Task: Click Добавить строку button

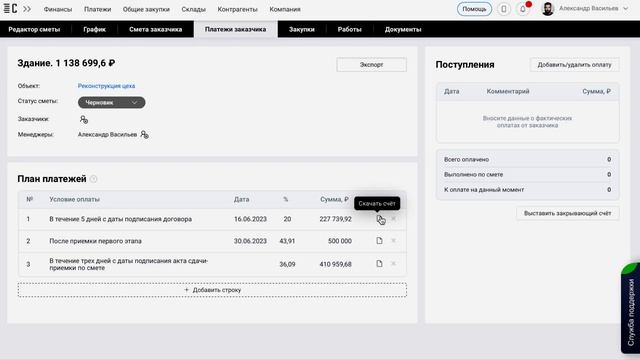Action: coord(212,290)
